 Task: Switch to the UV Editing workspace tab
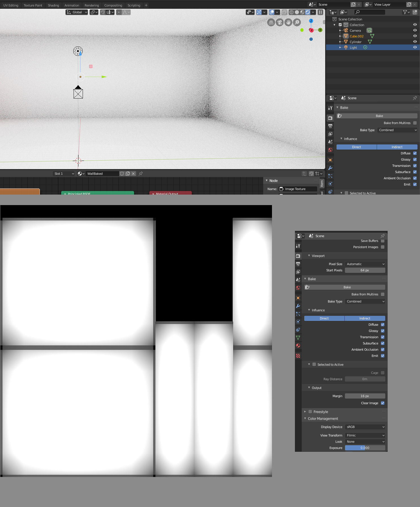[11, 5]
